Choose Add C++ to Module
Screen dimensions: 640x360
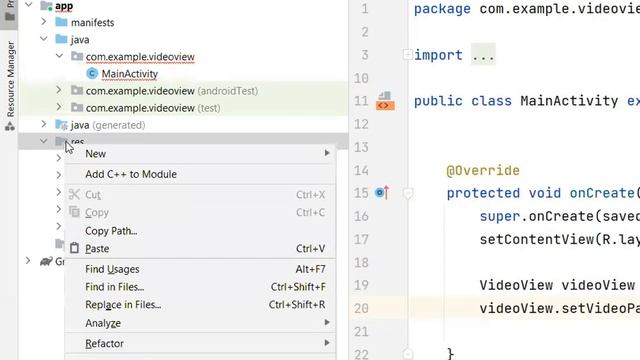tap(200, 174)
